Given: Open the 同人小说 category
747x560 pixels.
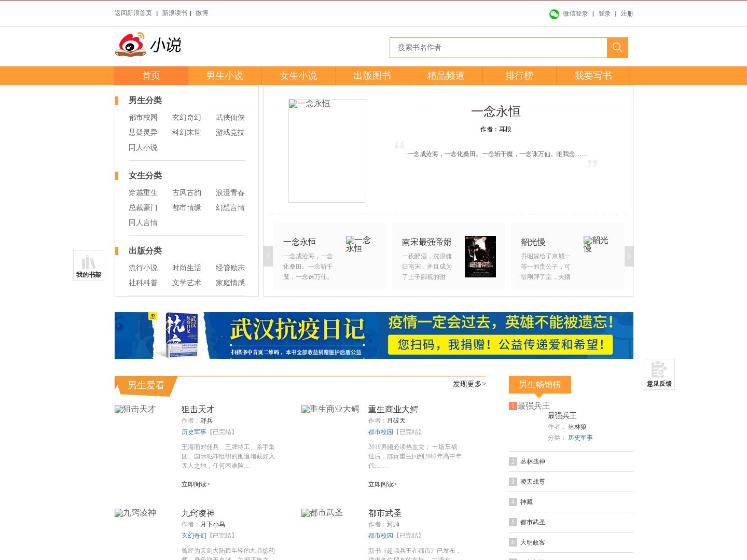Looking at the screenshot, I should [x=143, y=148].
